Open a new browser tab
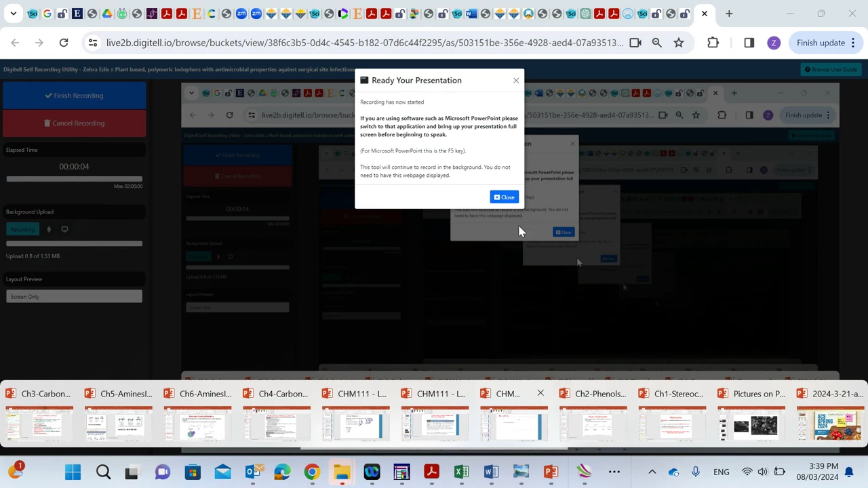The image size is (868, 488). 729,14
